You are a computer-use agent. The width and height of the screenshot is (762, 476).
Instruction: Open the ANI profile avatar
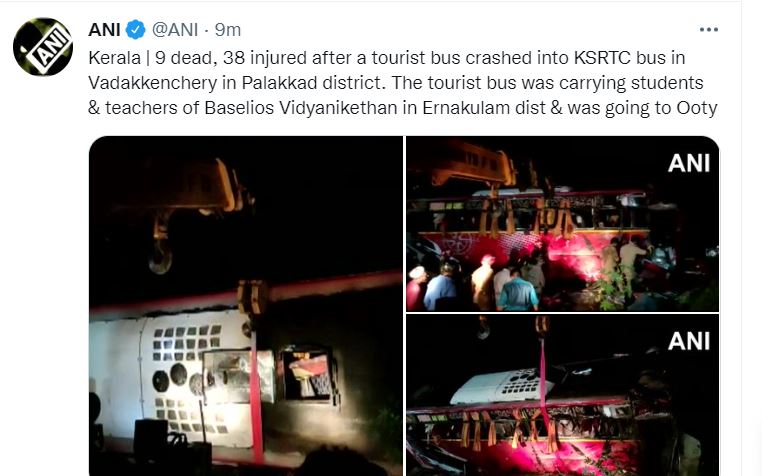tap(43, 47)
